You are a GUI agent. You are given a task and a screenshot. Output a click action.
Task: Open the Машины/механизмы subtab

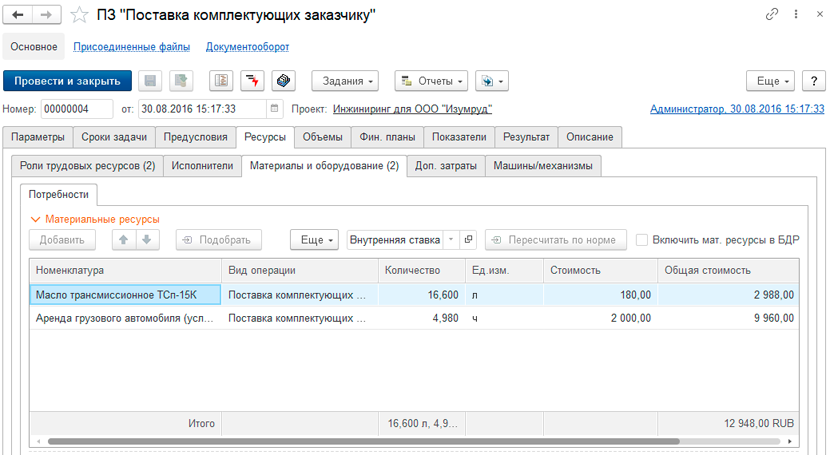point(543,166)
